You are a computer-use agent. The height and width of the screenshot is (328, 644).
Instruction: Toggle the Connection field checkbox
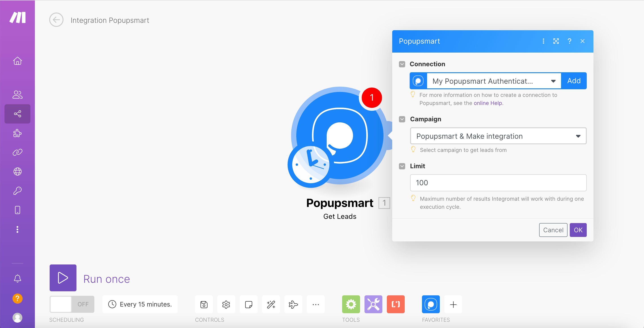pyautogui.click(x=402, y=64)
